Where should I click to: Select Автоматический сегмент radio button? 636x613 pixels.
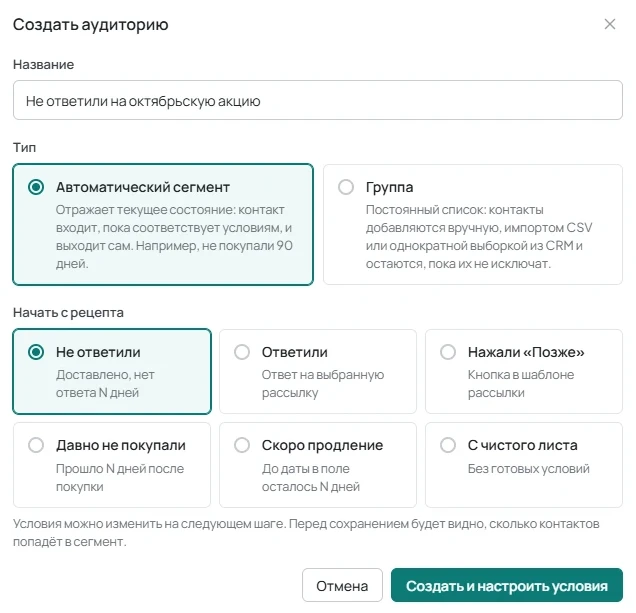click(36, 187)
